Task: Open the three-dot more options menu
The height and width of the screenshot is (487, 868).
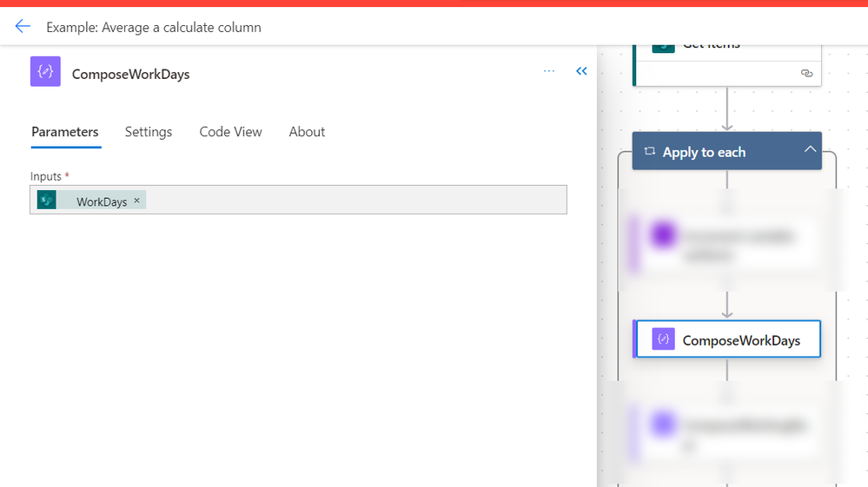Action: click(548, 71)
